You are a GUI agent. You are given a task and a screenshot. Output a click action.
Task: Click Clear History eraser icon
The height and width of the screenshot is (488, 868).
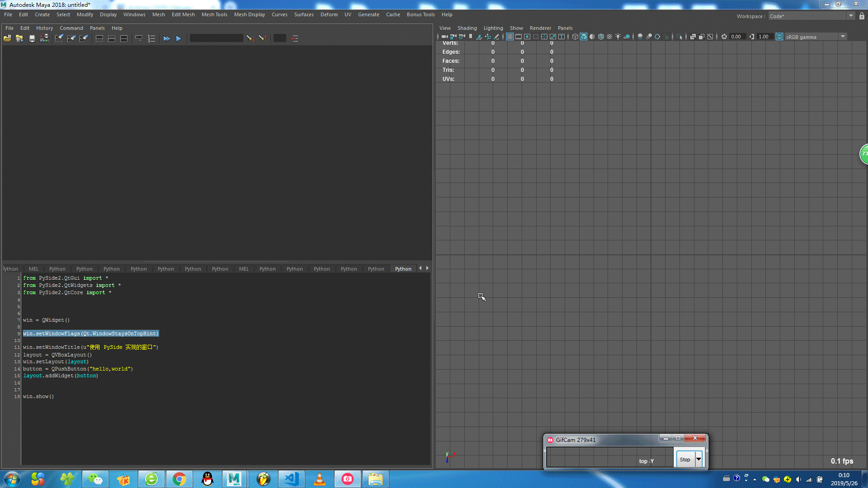click(59, 38)
